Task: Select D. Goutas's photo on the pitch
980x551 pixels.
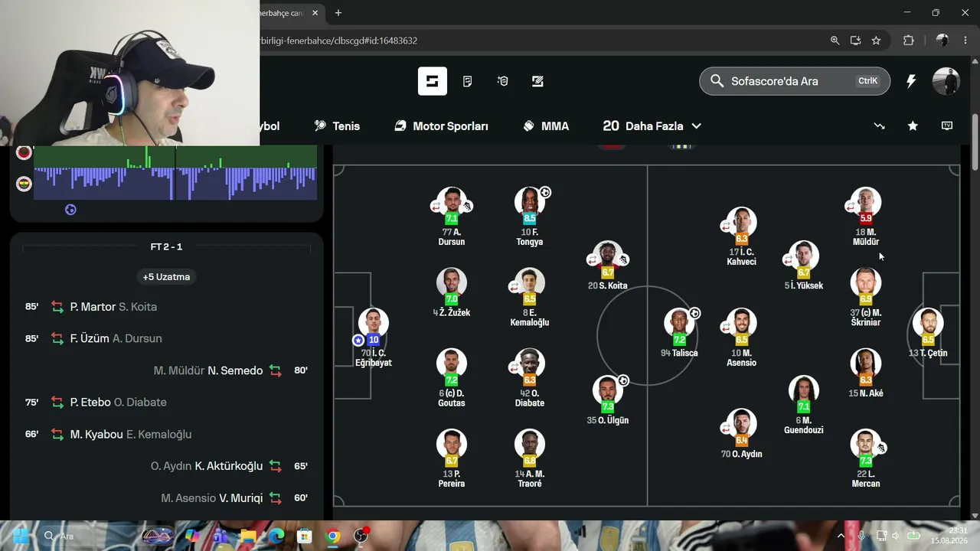Action: [452, 364]
